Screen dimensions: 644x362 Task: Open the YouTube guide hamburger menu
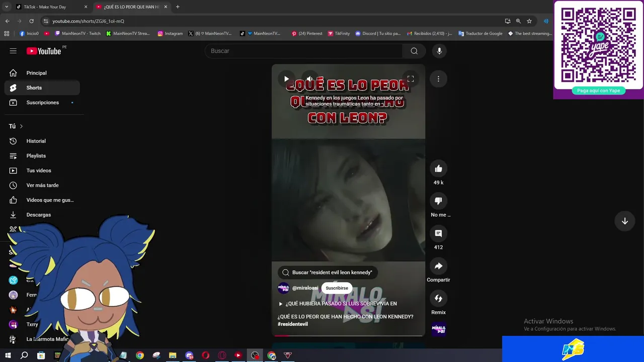tap(13, 51)
